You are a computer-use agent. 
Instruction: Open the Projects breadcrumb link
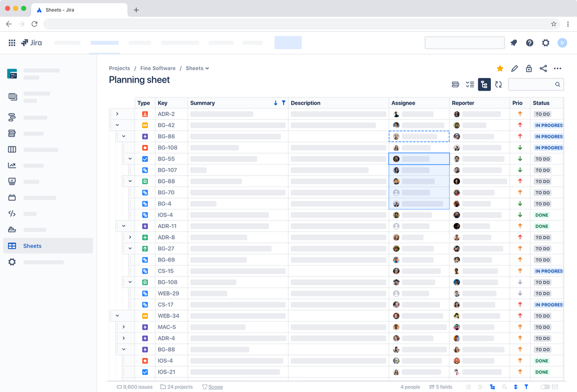pyautogui.click(x=119, y=68)
